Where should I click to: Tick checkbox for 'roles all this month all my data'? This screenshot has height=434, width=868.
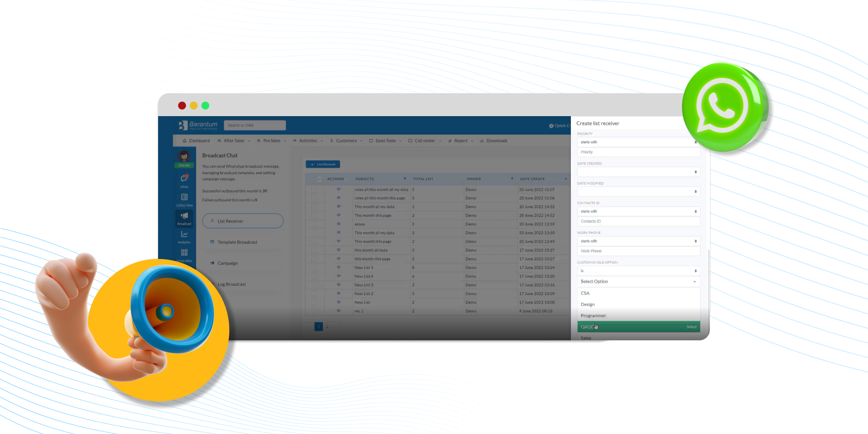[x=314, y=189]
